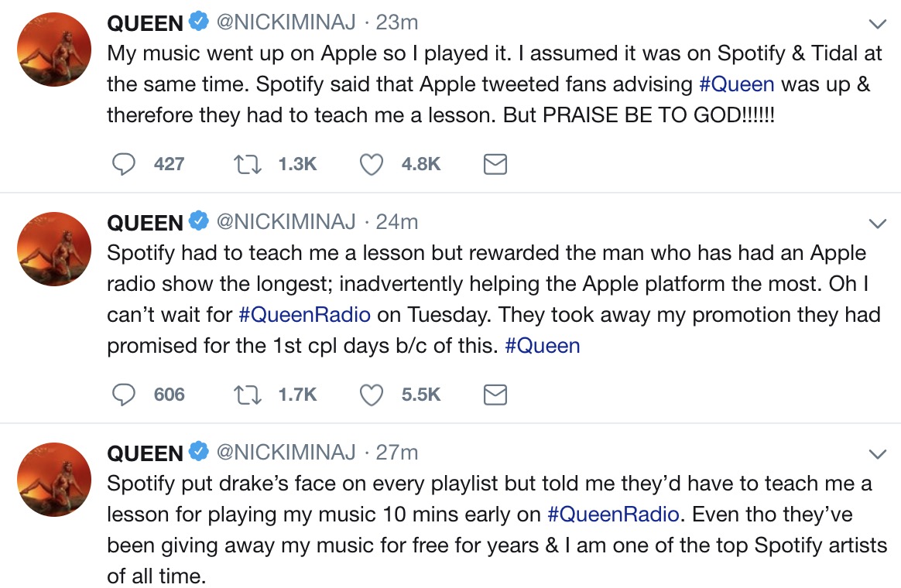Retweet the tweet with 1.7K retweets
This screenshot has width=901, height=588.
coord(248,395)
